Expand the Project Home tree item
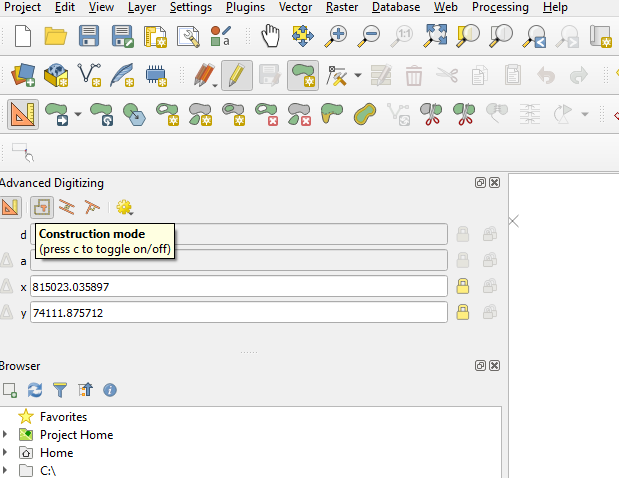 (x=5, y=435)
